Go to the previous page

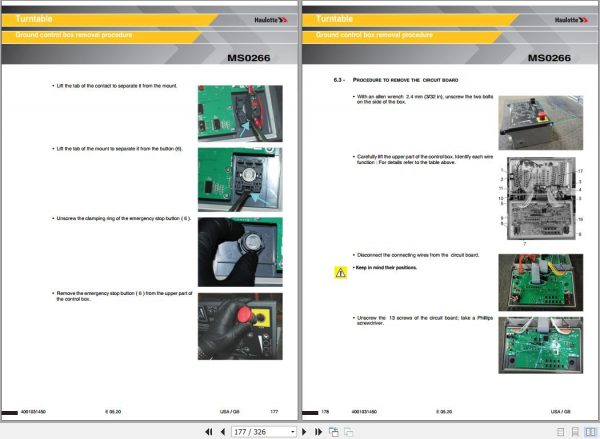223,432
